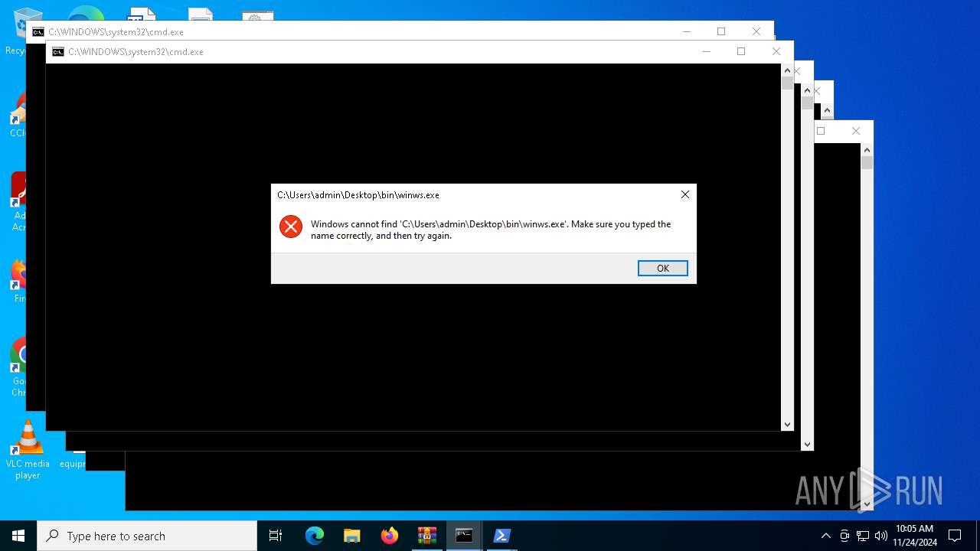This screenshot has width=980, height=551.
Task: Close the rightmost cmd window
Action: [x=855, y=131]
